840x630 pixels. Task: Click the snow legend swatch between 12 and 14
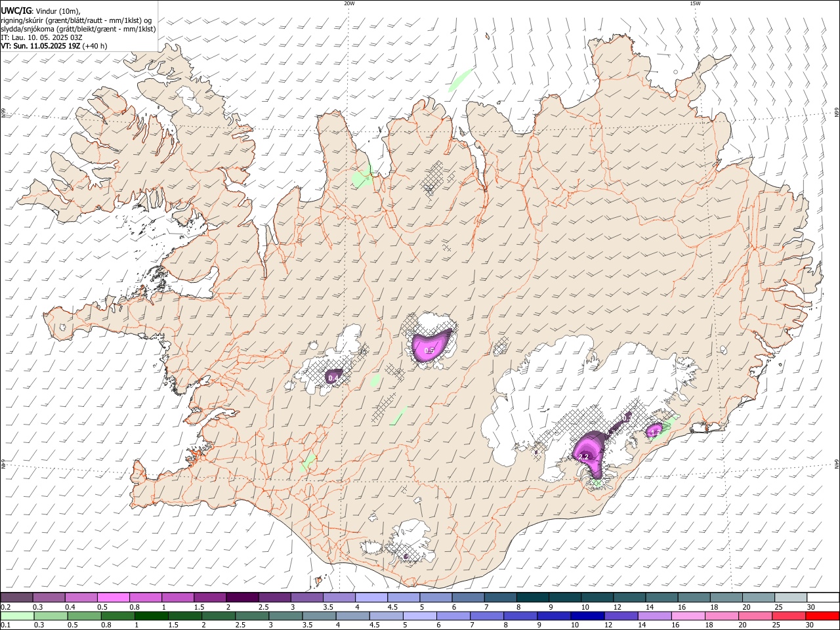[x=629, y=597]
